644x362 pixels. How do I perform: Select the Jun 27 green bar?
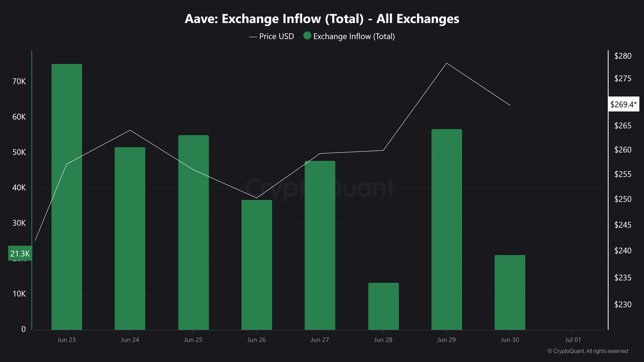click(320, 245)
